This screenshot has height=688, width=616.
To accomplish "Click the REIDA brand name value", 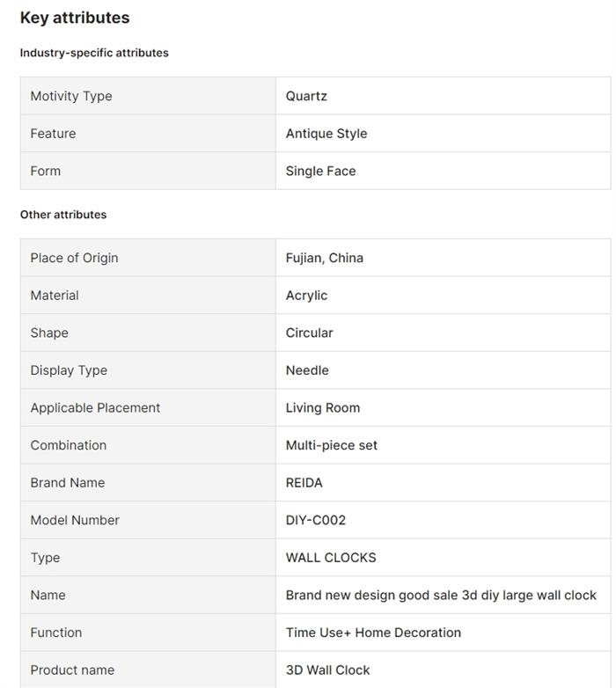I will point(304,483).
